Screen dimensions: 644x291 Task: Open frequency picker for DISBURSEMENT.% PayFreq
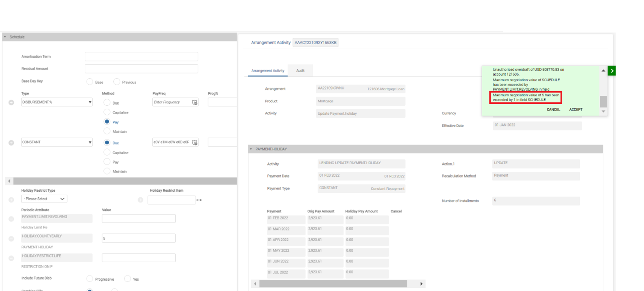pos(194,102)
